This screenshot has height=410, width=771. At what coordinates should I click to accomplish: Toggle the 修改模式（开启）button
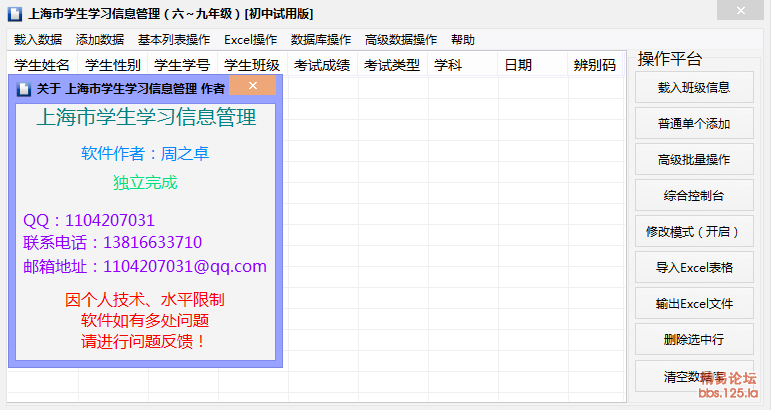click(x=694, y=232)
